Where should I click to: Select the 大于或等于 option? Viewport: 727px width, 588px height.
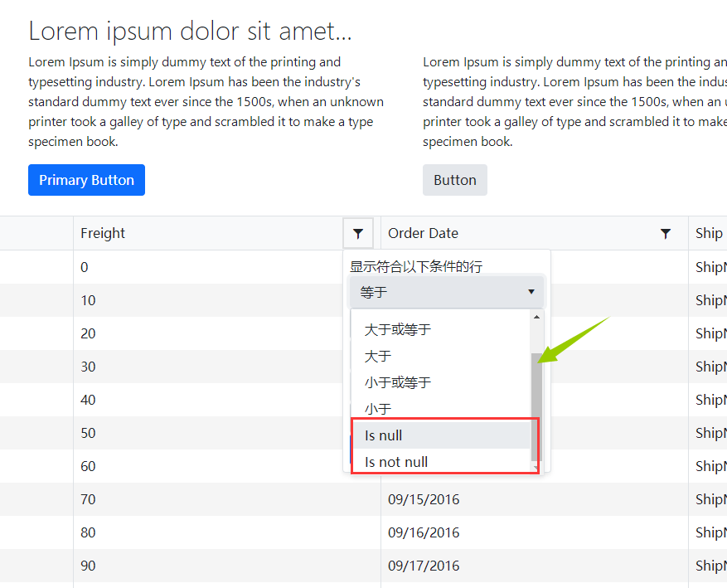(398, 329)
